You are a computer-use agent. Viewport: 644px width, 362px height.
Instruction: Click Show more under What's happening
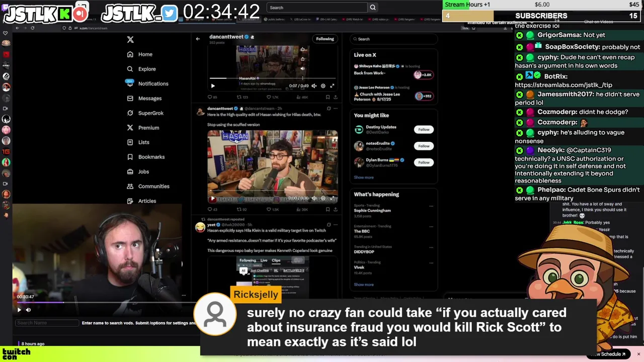(364, 285)
